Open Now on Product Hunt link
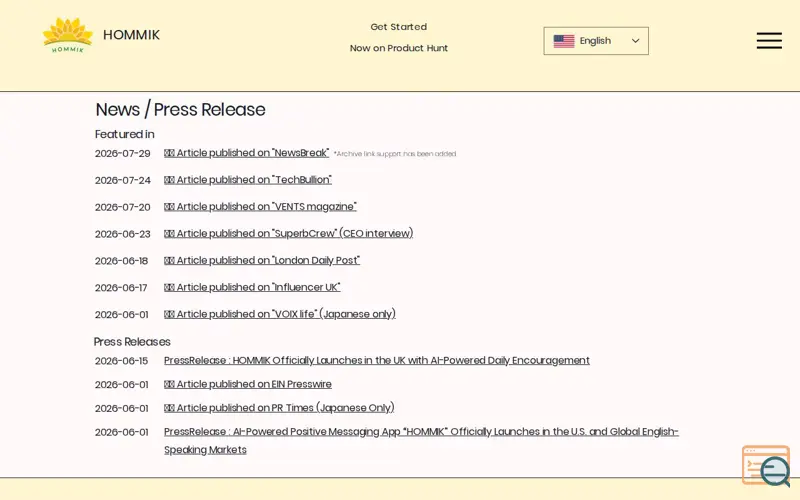 tap(398, 48)
